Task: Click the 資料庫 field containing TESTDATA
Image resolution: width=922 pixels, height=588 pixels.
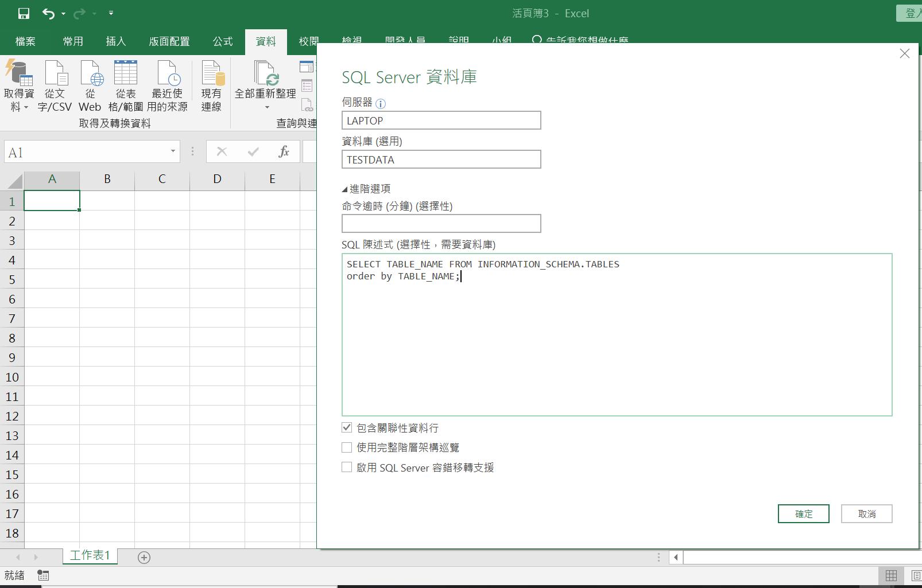Action: pyautogui.click(x=441, y=159)
